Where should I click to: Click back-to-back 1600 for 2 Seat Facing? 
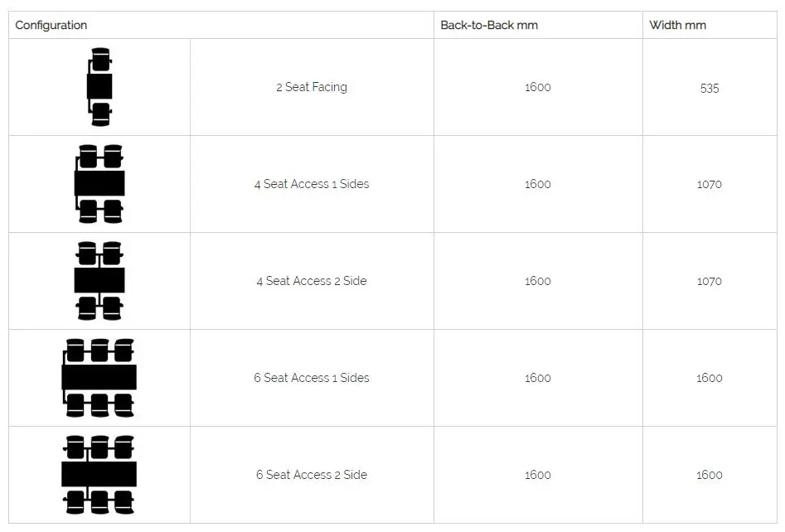coord(538,87)
